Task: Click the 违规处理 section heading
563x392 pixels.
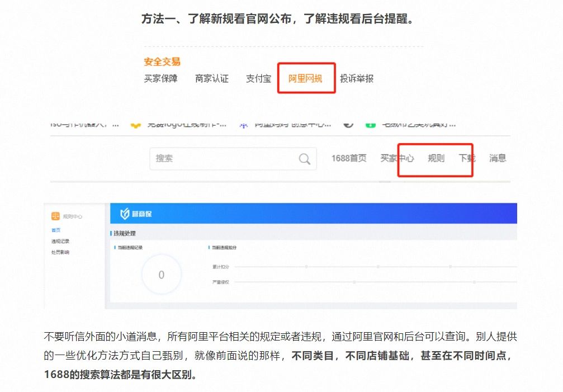Action: tap(125, 233)
